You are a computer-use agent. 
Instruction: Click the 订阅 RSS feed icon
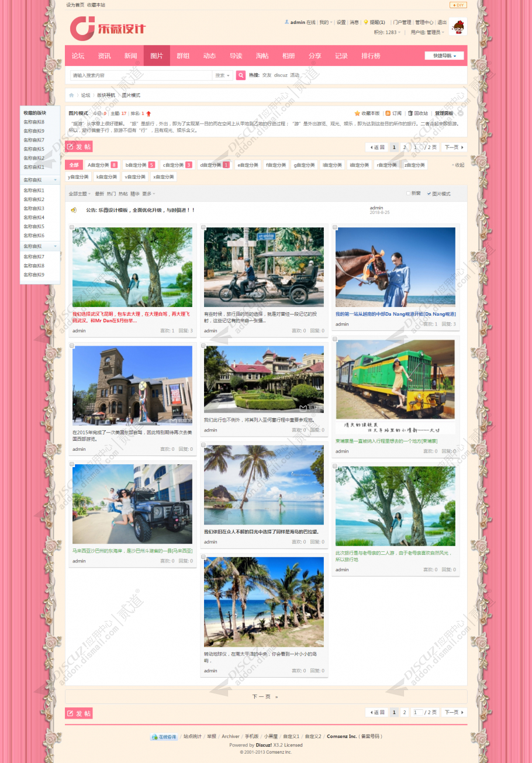click(x=388, y=113)
